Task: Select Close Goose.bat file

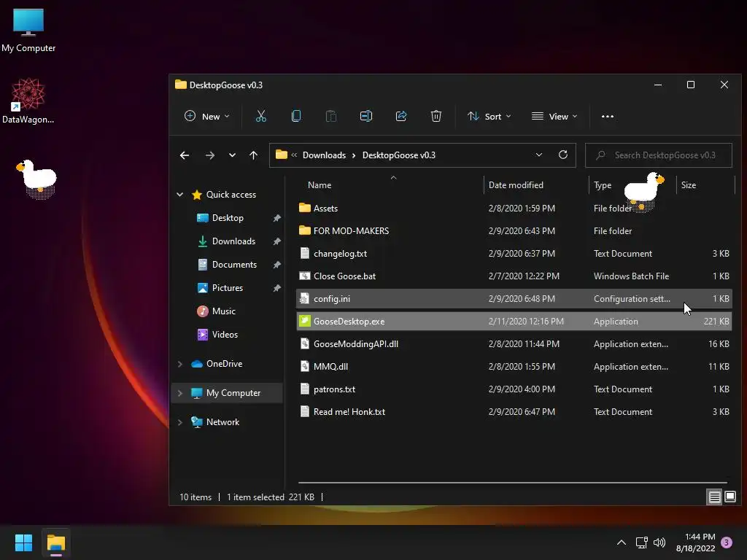Action: 514,276
